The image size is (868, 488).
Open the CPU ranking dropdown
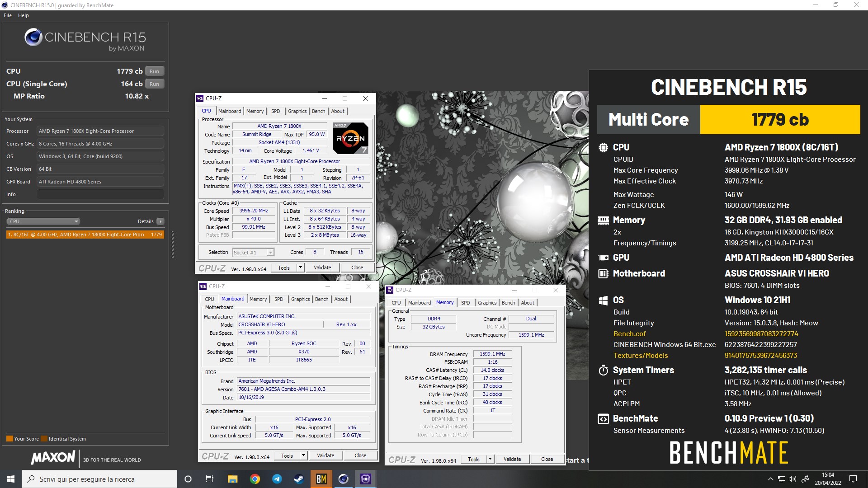(43, 221)
